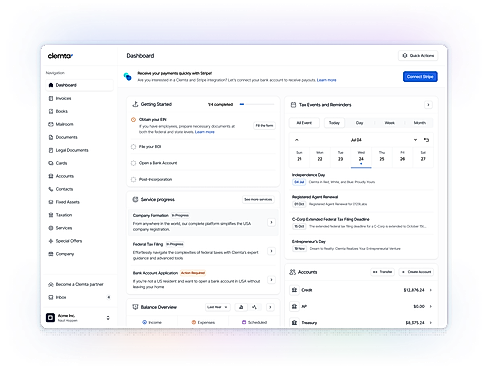
Task: Open Special Offers icon in sidebar
Action: [51, 241]
